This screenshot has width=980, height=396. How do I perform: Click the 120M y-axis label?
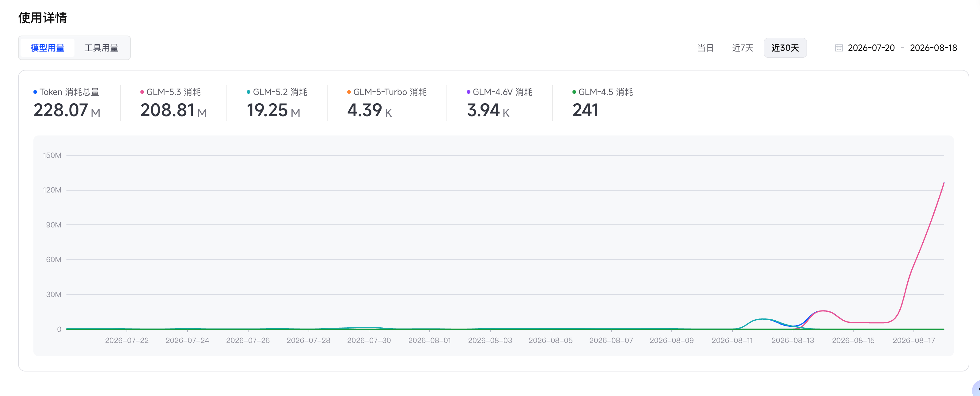52,190
